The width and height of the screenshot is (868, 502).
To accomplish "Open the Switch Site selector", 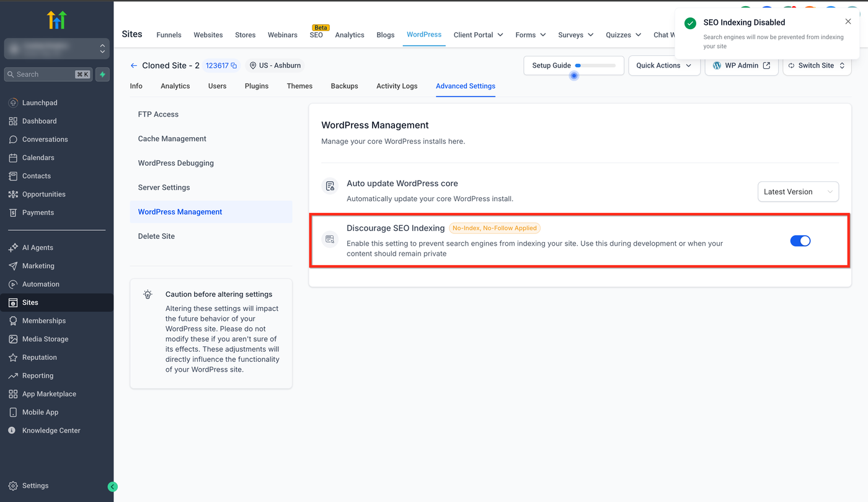I will (x=817, y=65).
